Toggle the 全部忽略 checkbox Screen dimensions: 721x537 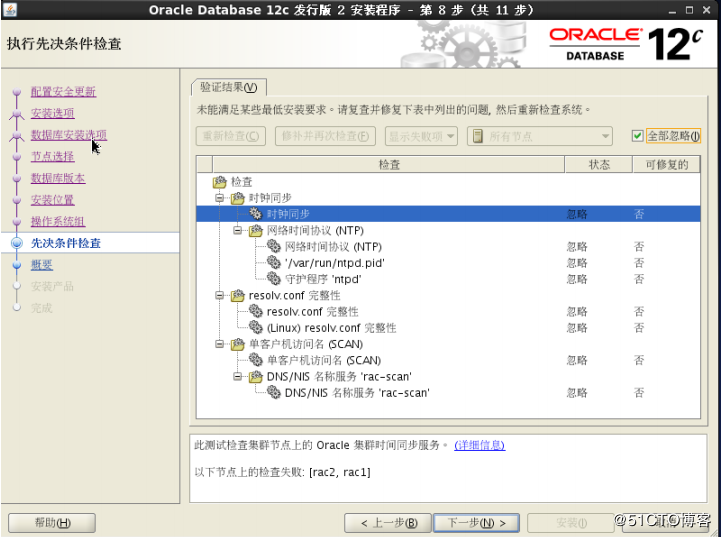tap(637, 136)
